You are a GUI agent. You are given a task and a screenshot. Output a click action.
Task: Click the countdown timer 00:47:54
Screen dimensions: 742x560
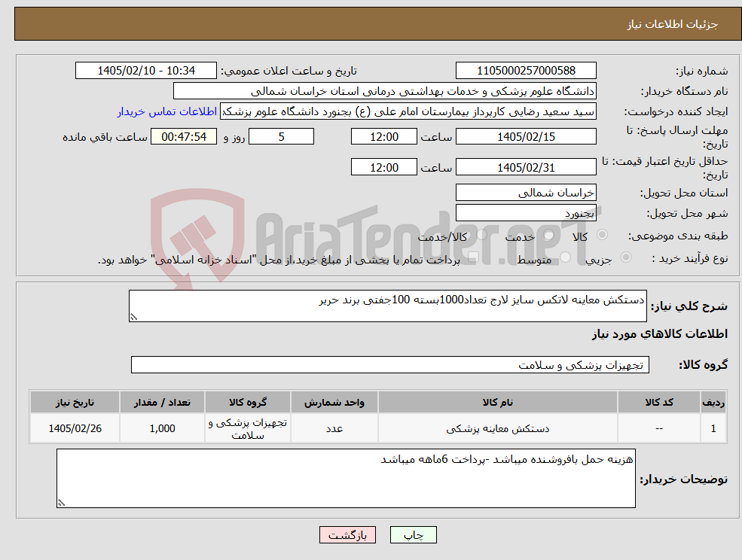click(x=184, y=137)
